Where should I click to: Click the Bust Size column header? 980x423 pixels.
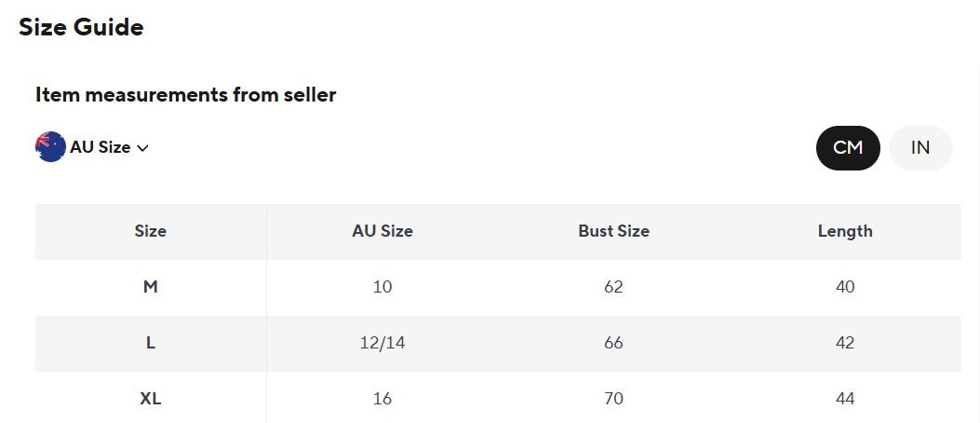pos(613,231)
